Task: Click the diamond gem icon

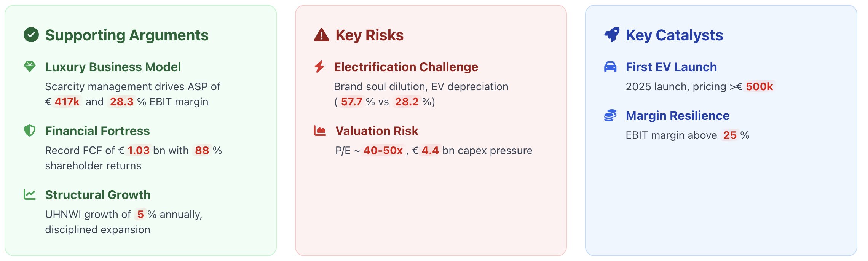Action: [30, 67]
